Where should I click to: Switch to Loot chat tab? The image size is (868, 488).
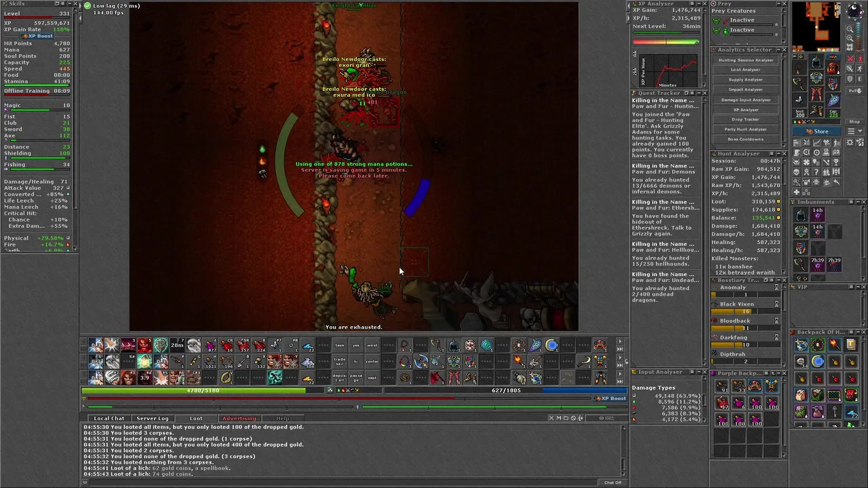coord(196,418)
